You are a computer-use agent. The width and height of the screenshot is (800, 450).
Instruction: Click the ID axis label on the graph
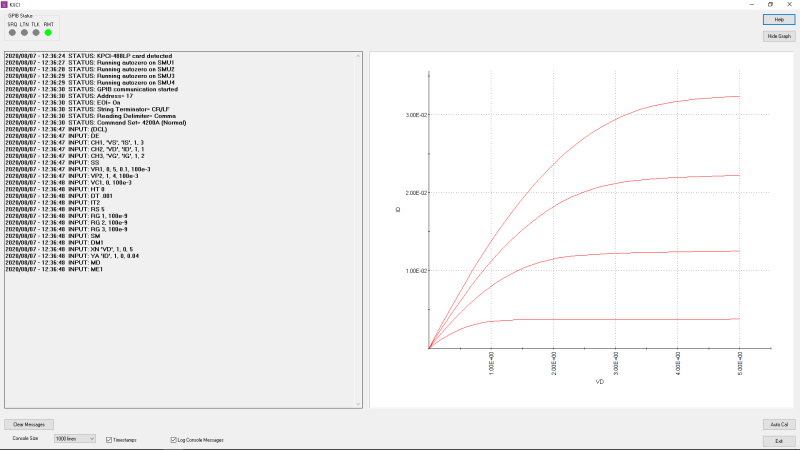[399, 210]
